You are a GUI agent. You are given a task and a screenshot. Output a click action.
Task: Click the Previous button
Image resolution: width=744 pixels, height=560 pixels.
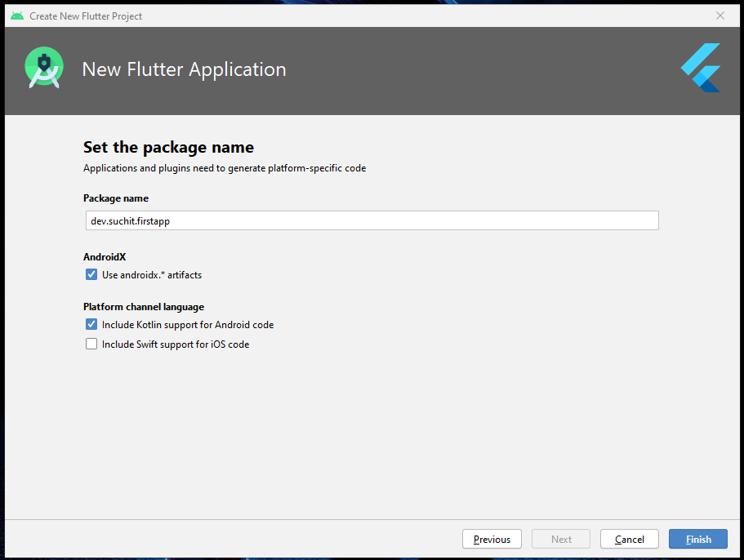pos(492,539)
